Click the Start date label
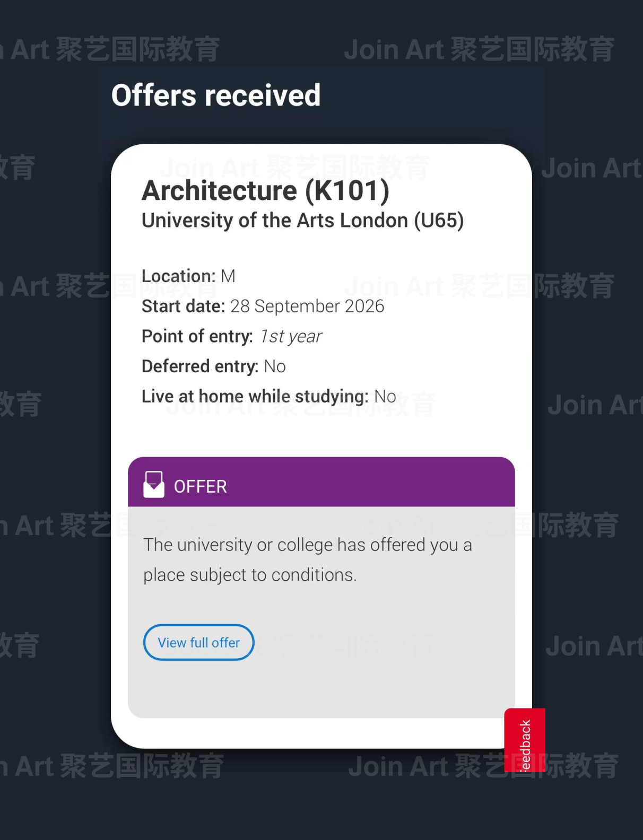643x840 pixels. (x=184, y=307)
